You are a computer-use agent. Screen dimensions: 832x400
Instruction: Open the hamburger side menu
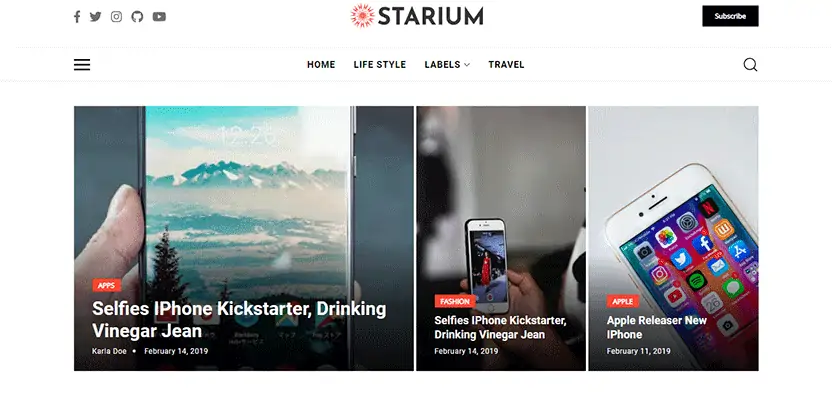click(82, 65)
